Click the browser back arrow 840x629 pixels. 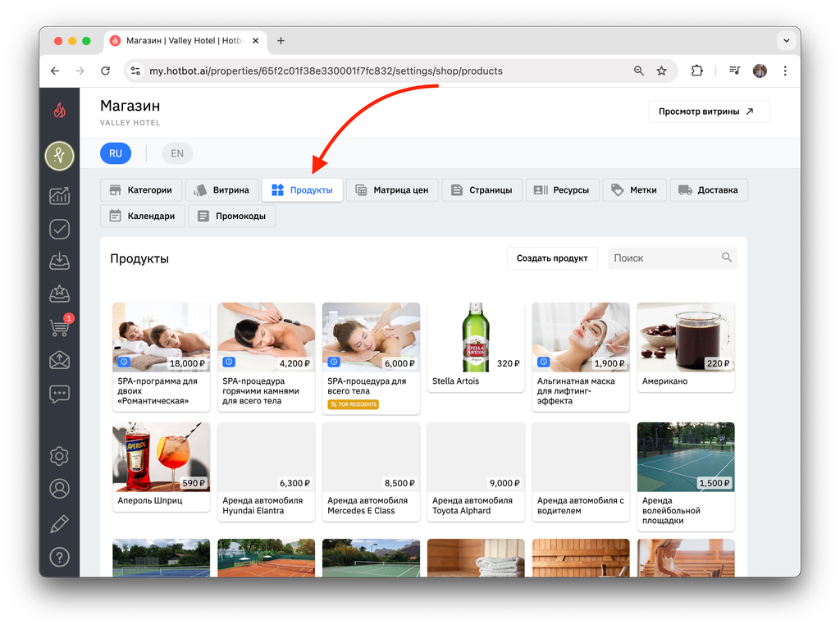[55, 71]
